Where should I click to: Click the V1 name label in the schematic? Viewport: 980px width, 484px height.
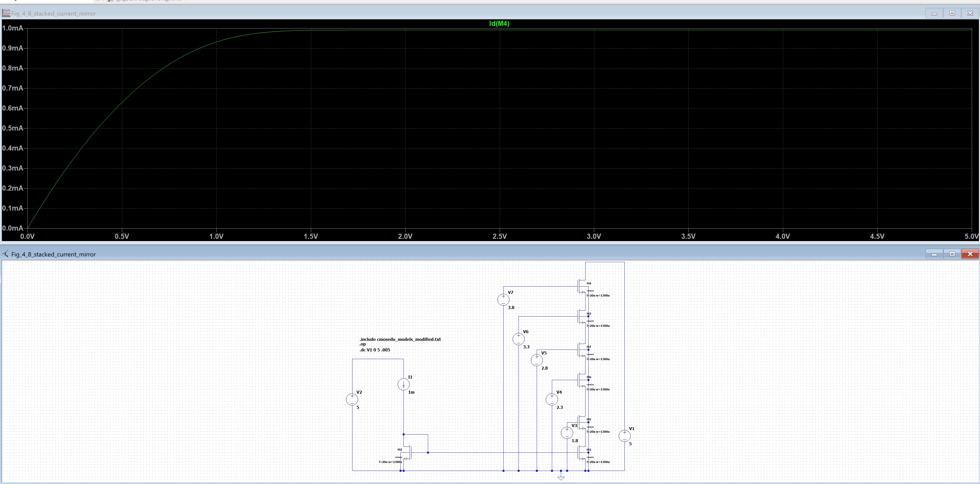(x=631, y=429)
